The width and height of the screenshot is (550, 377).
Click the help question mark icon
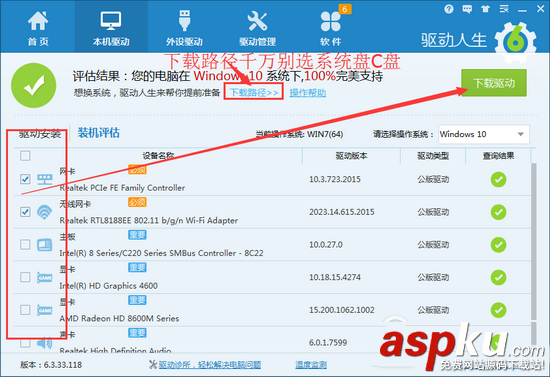[x=449, y=9]
